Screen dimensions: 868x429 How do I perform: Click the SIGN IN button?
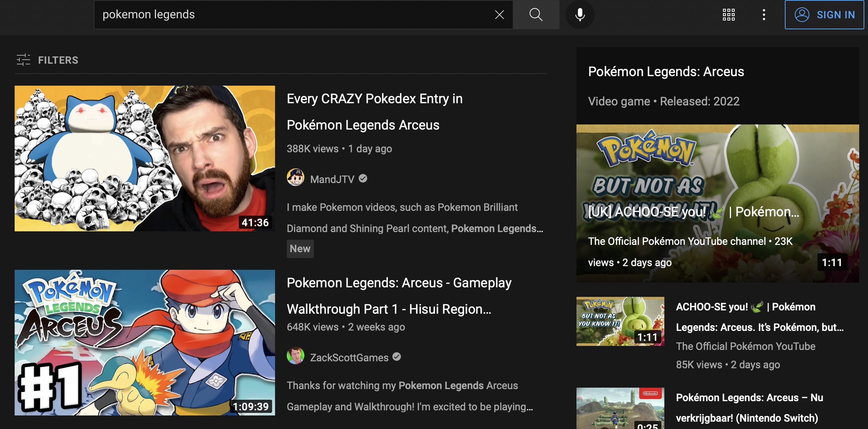pos(824,15)
